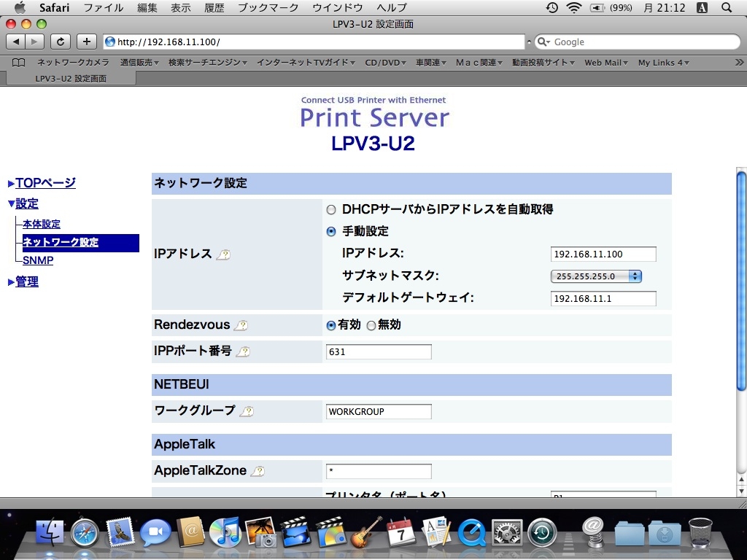Screen dimensions: 747x560
Task: Open System Preferences gear in Dock
Action: 507,532
